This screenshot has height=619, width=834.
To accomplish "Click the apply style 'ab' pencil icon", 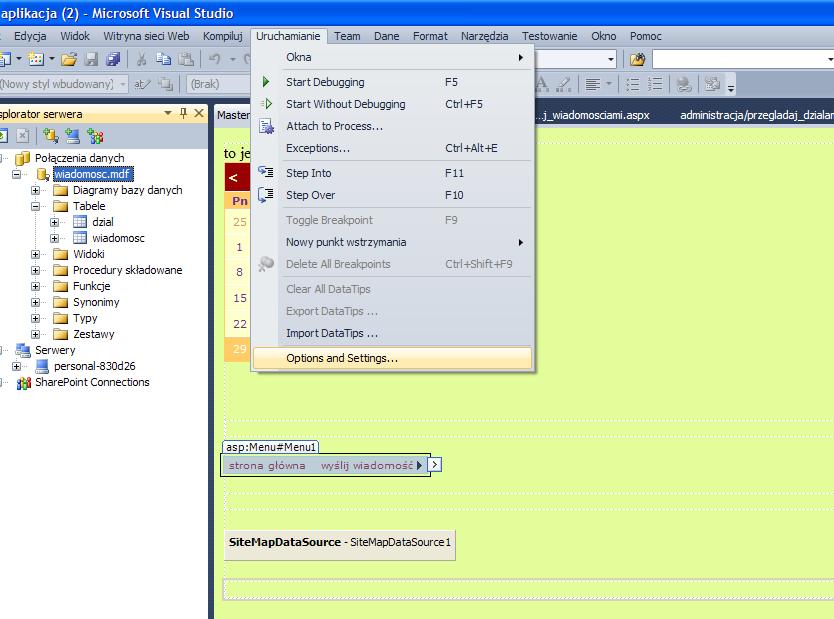I will tap(142, 84).
